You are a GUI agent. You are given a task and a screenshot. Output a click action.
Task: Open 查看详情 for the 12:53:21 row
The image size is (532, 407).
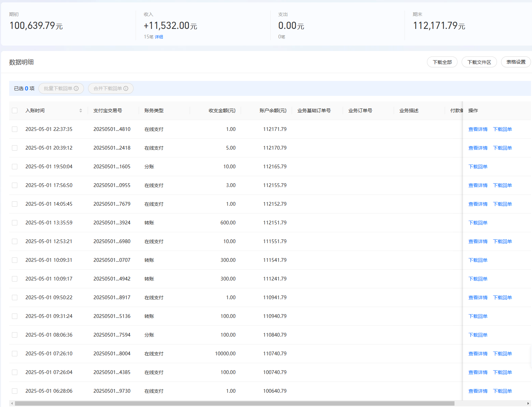click(x=478, y=241)
